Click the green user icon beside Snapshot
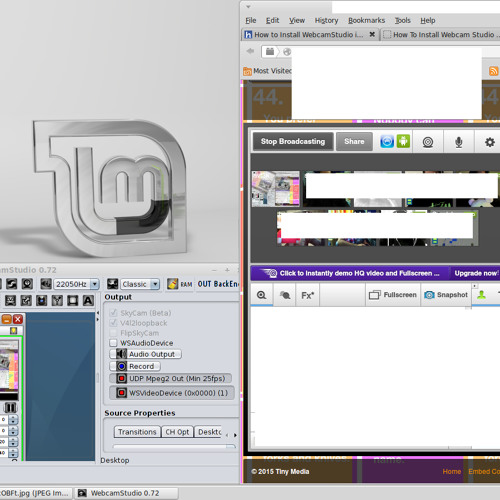 (481, 294)
